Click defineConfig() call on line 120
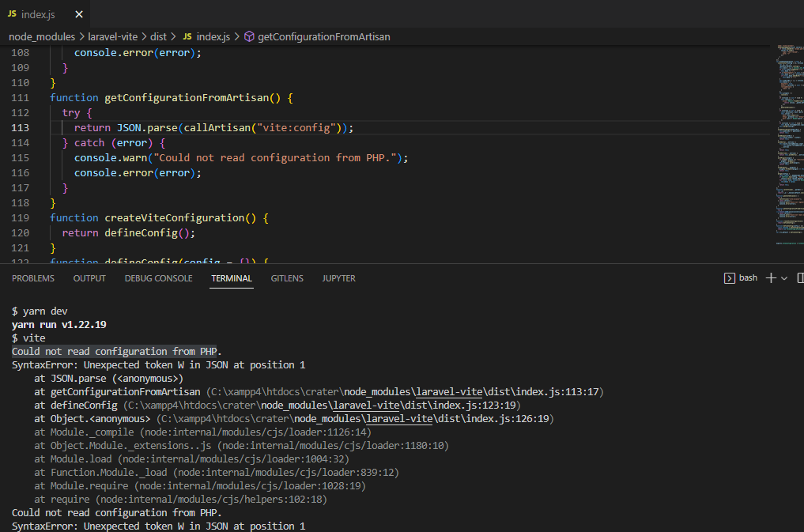The image size is (804, 532). [147, 232]
